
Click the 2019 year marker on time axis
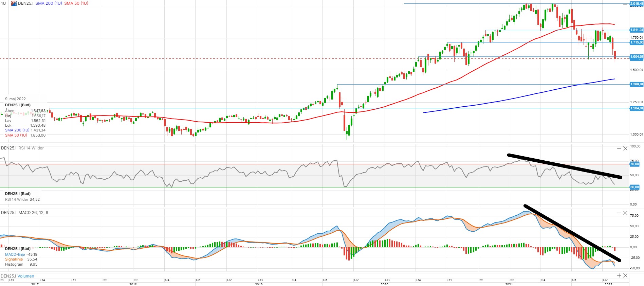click(259, 284)
